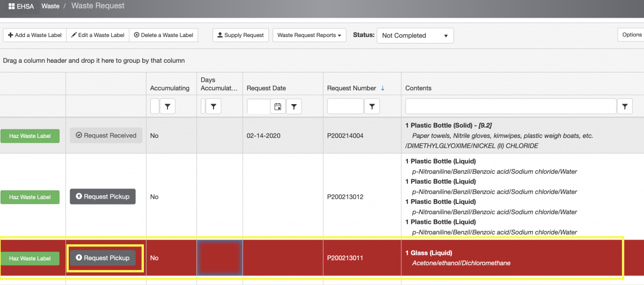Click filter icon for Contents column
This screenshot has width=644, height=285.
click(625, 107)
